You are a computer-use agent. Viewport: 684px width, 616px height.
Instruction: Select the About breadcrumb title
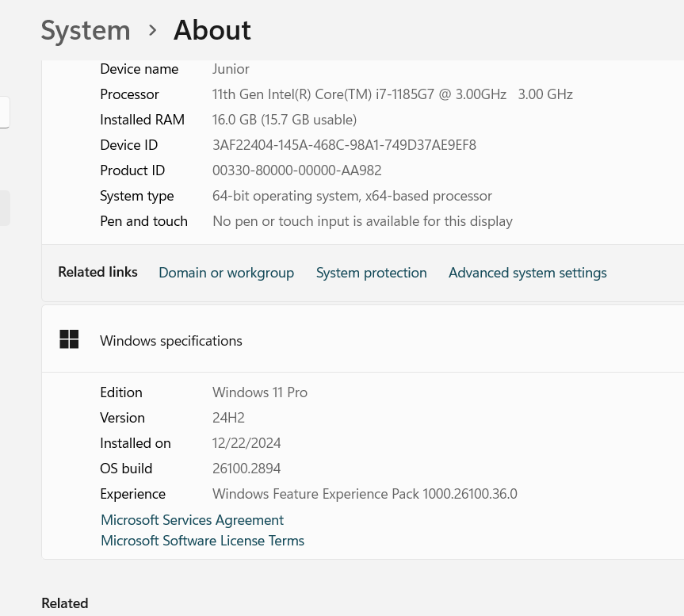pos(212,31)
